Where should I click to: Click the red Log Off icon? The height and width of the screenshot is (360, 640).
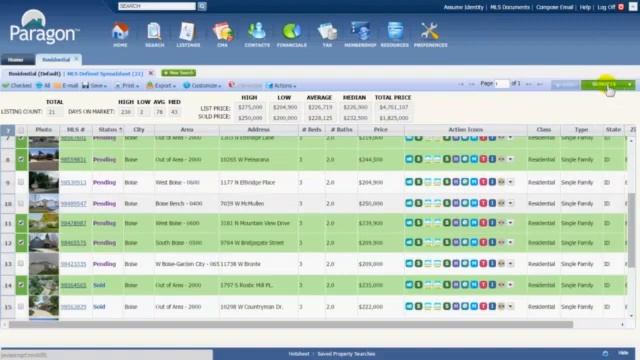tap(621, 7)
